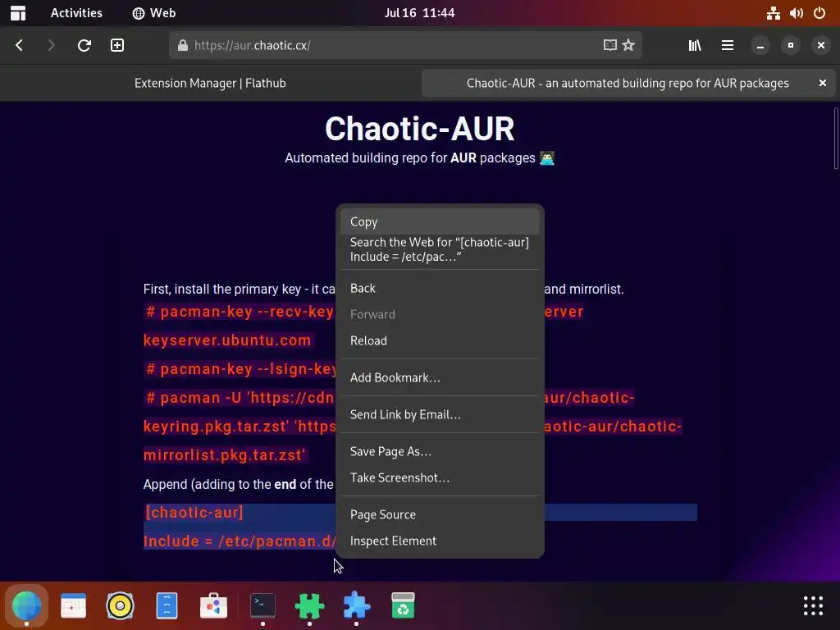Open the green puzzle piece Extension app
This screenshot has height=630, width=840.
tap(309, 605)
